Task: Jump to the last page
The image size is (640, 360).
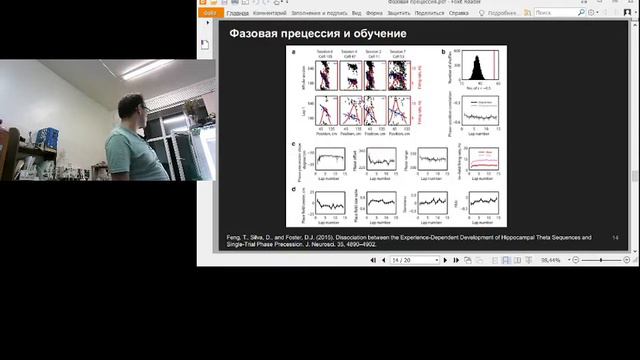Action: (456, 260)
